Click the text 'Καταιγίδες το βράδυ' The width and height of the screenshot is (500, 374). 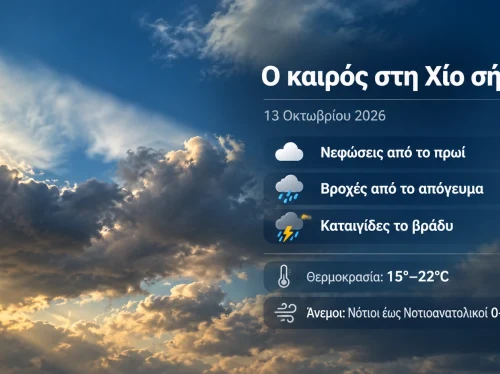(x=387, y=226)
